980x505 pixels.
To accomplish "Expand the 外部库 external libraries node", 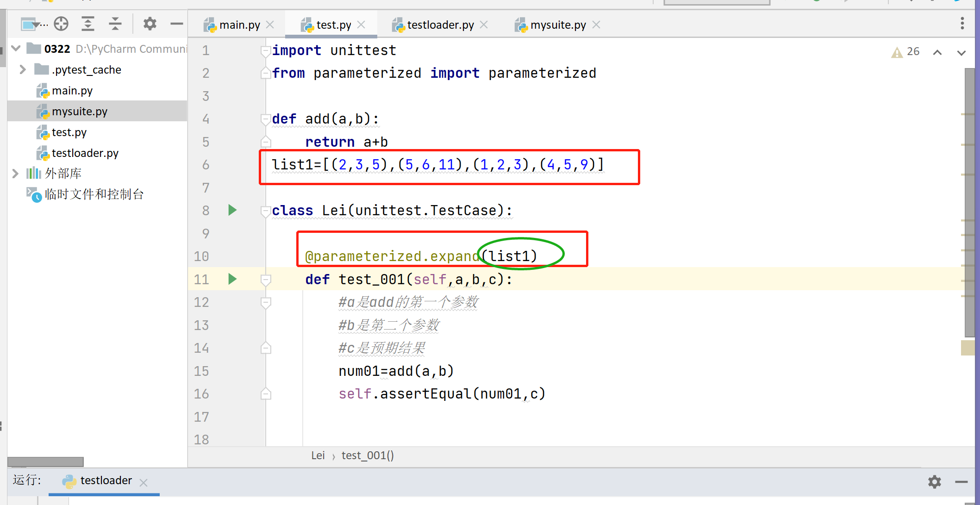I will tap(15, 174).
